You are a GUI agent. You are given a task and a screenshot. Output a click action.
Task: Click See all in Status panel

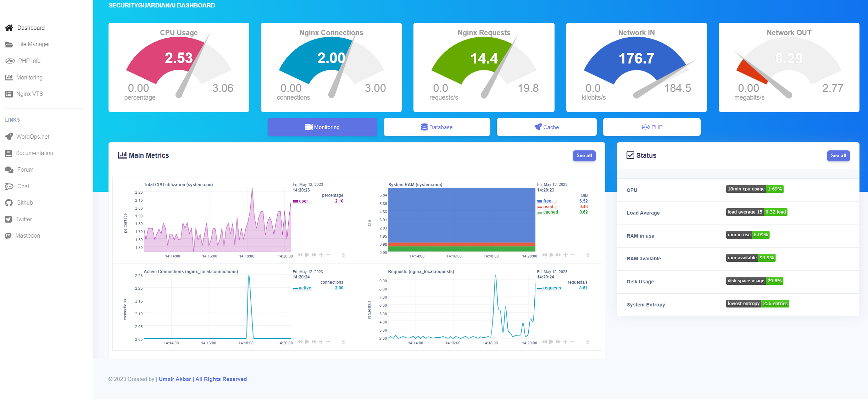(x=838, y=156)
